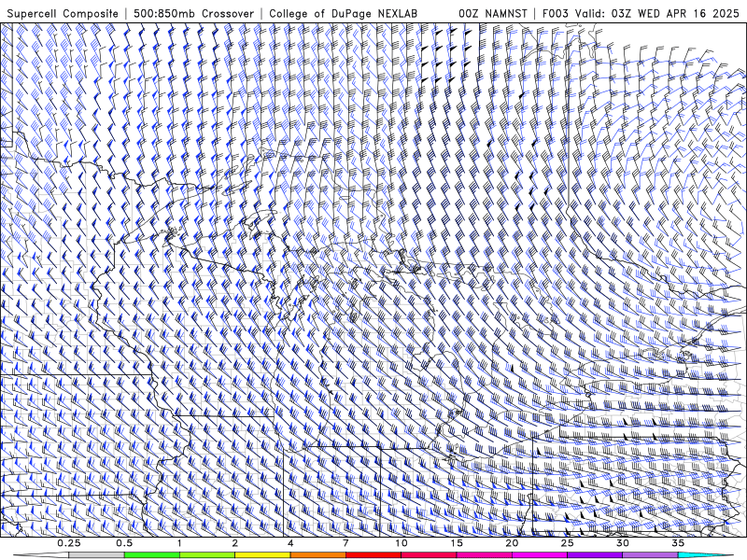747x560 pixels.
Task: Click the "F003 Valid: 03Z WED APR 16 2025" text
Action: click(x=641, y=14)
